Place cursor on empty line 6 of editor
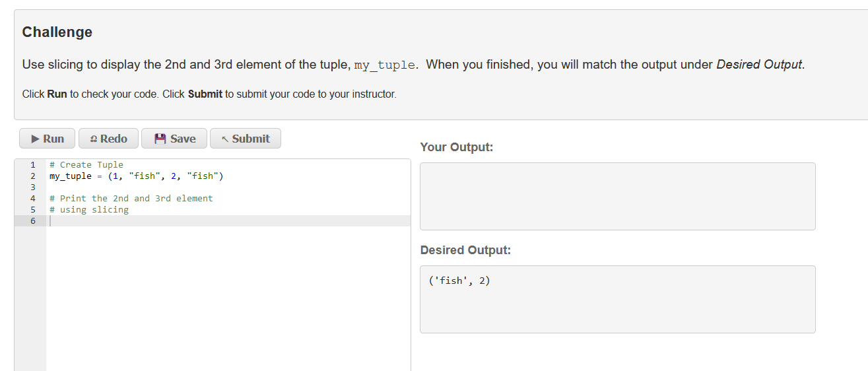868x371 pixels. [x=228, y=221]
